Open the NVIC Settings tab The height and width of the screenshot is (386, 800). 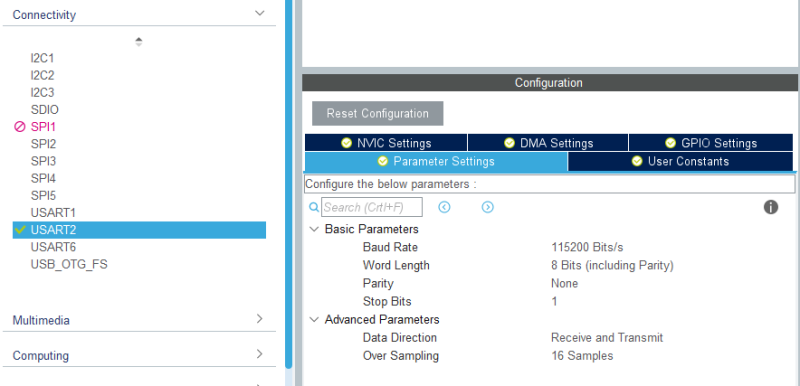pyautogui.click(x=386, y=143)
